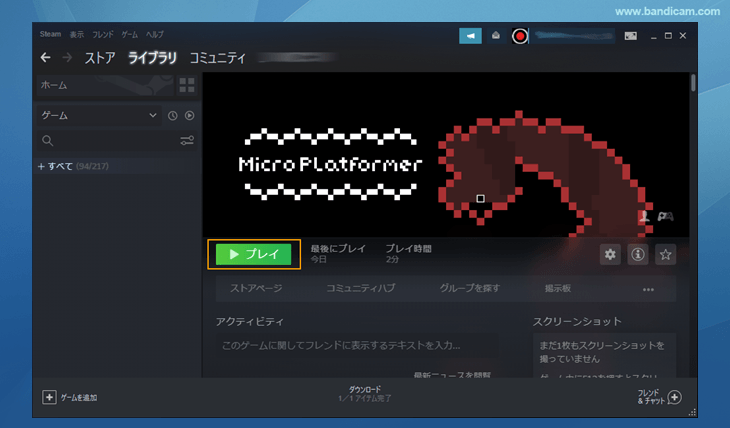Click the single-player icon on banner
Screen dimensions: 730x428
[644, 216]
